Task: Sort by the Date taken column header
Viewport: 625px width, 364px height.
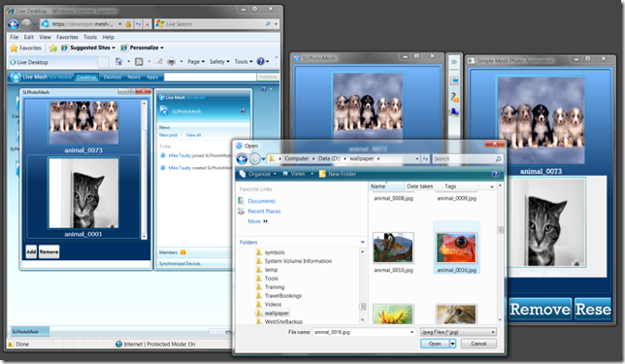Action: click(419, 186)
